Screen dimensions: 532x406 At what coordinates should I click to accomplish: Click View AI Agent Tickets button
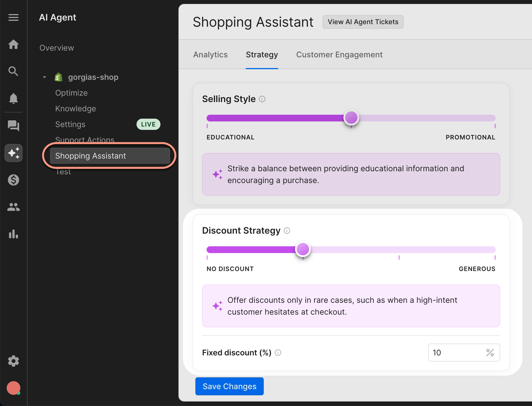click(x=363, y=22)
